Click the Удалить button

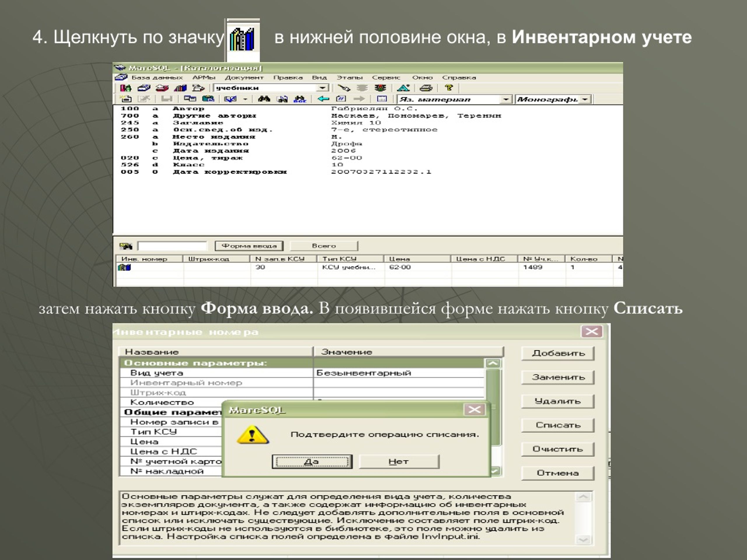[x=558, y=401]
